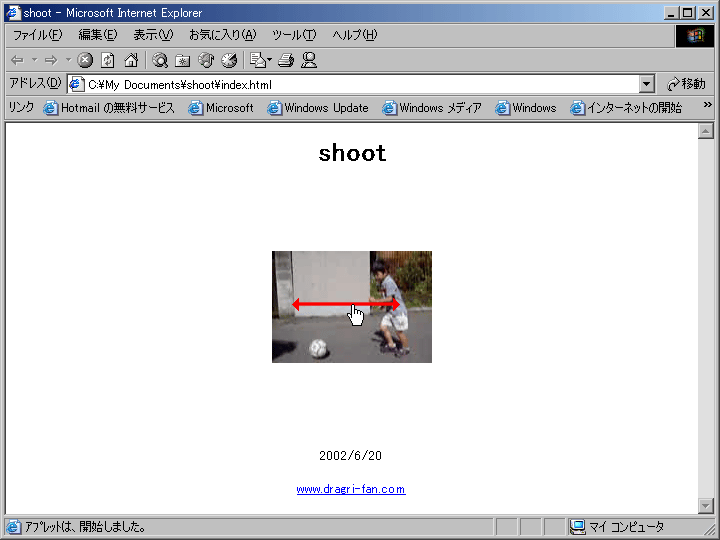This screenshot has width=720, height=540.
Task: Open the Microsoft links bar shortcut
Action: [x=221, y=108]
